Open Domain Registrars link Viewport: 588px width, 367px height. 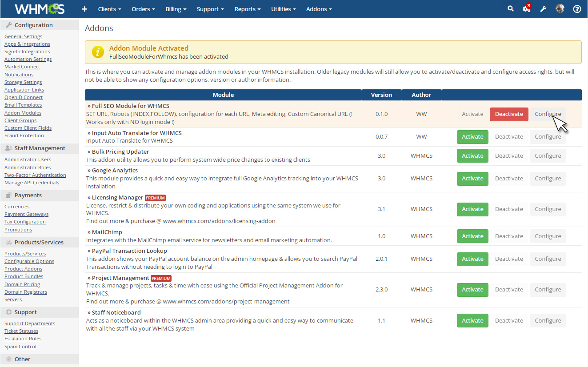tap(26, 292)
